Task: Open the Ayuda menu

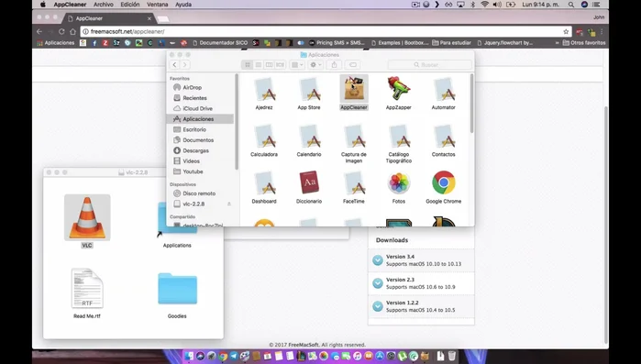Action: coord(183,5)
